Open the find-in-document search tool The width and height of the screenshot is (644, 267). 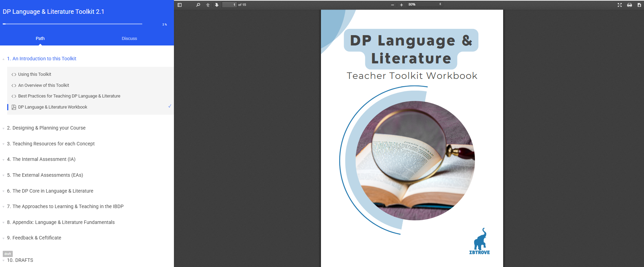click(198, 5)
